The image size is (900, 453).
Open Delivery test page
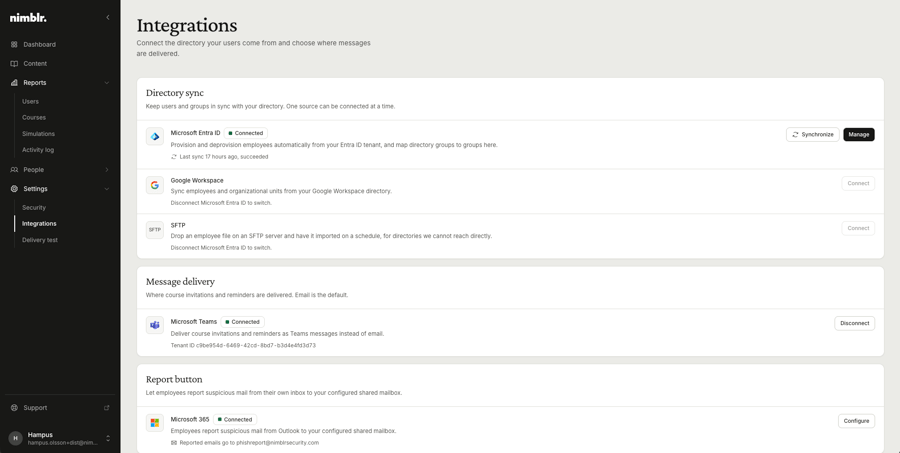[x=40, y=240]
